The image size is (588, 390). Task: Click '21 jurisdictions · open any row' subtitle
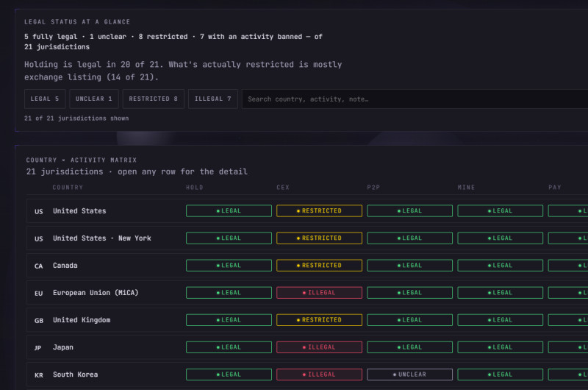tap(137, 171)
